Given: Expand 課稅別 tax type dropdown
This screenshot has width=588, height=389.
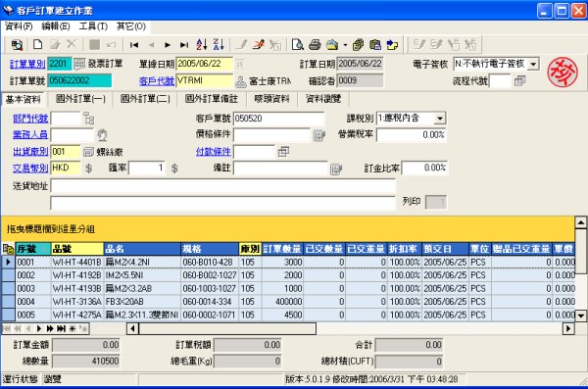Looking at the screenshot, I should 440,119.
